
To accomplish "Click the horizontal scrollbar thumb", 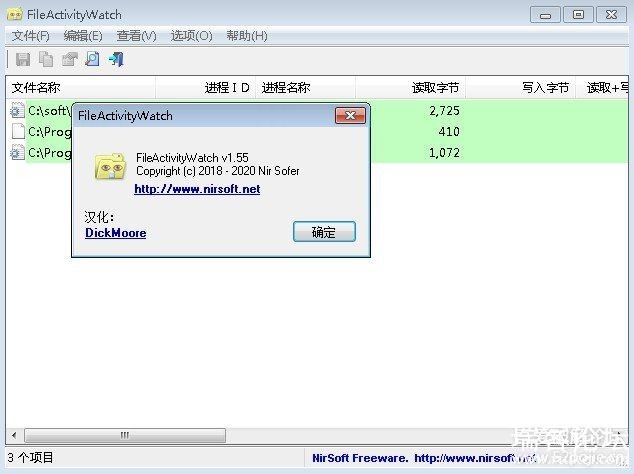I will coord(125,436).
